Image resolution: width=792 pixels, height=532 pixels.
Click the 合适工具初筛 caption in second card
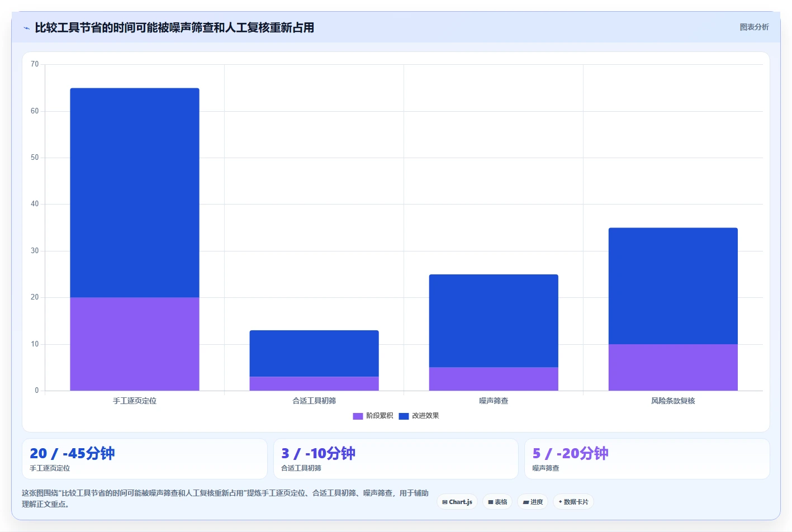301,468
